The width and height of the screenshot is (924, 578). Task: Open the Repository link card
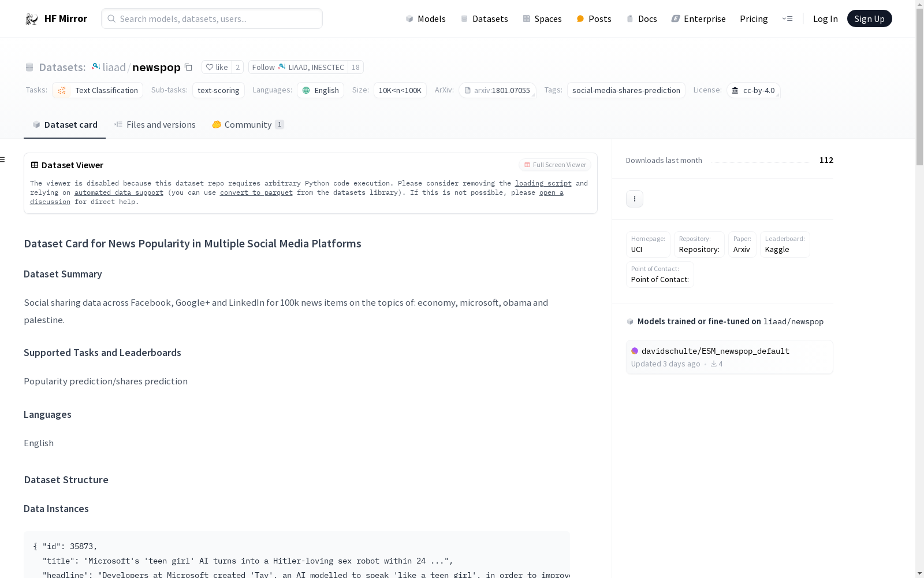pos(699,244)
